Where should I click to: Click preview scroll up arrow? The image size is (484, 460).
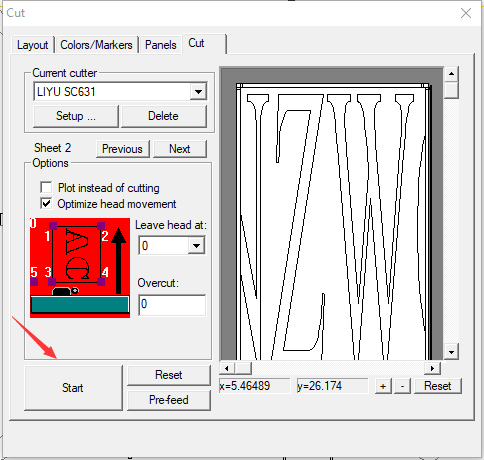451,74
